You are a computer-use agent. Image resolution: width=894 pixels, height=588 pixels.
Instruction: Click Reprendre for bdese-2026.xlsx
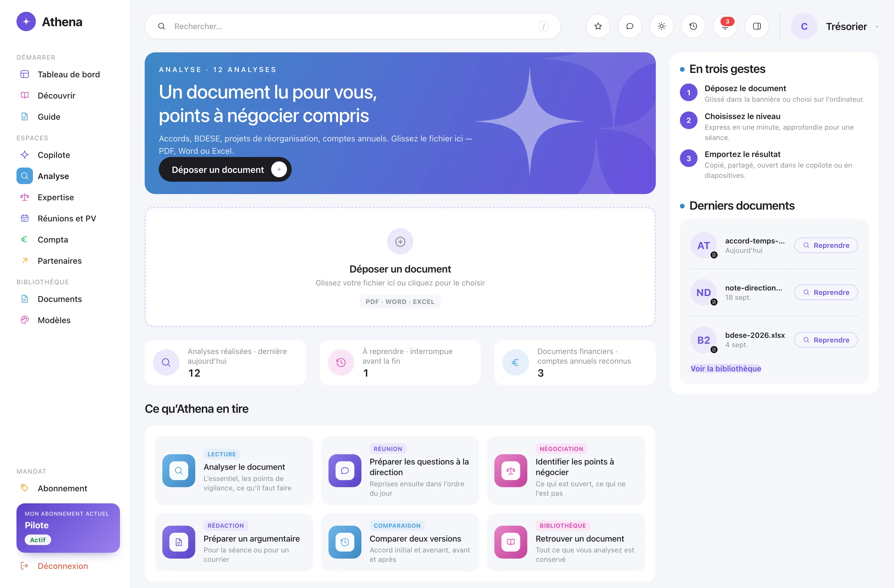pos(826,340)
